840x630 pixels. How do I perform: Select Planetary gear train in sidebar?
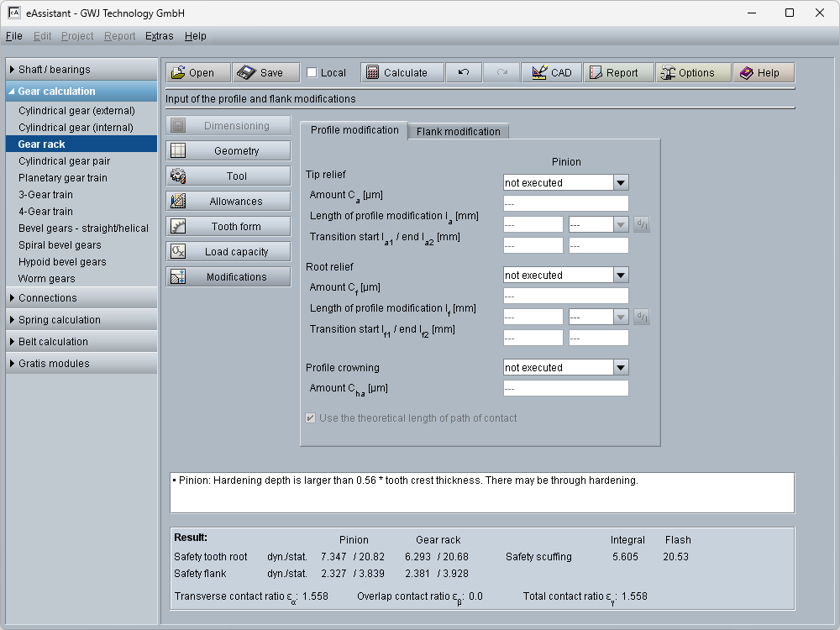(x=63, y=178)
